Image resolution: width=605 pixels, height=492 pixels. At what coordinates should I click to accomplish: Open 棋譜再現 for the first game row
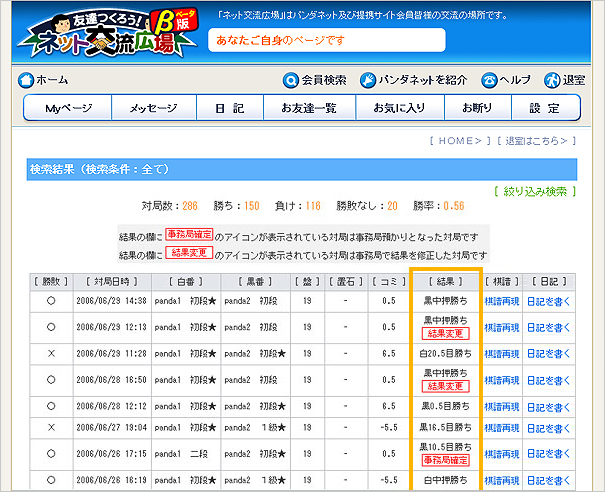(x=502, y=299)
